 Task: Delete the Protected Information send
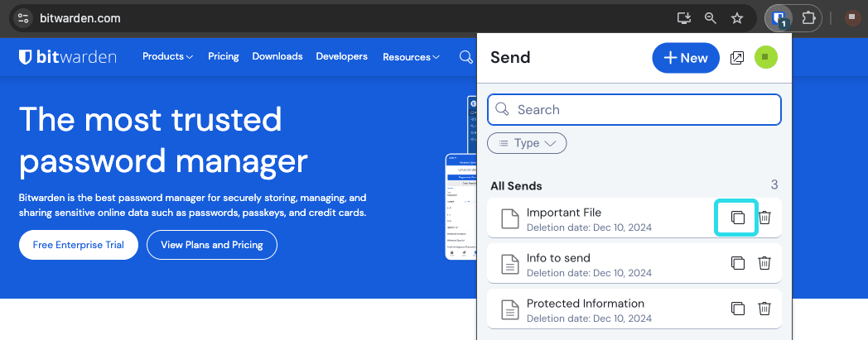[764, 309]
